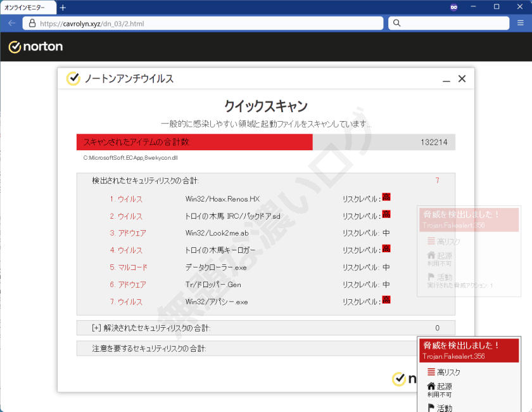The image size is (532, 412).
Task: Click threat entry 6. アドウェア
Action: coord(128,285)
